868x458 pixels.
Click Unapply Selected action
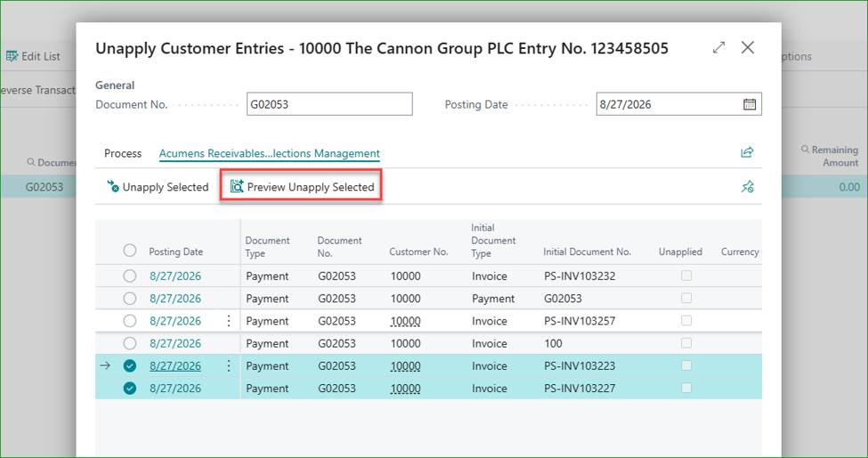tap(158, 187)
